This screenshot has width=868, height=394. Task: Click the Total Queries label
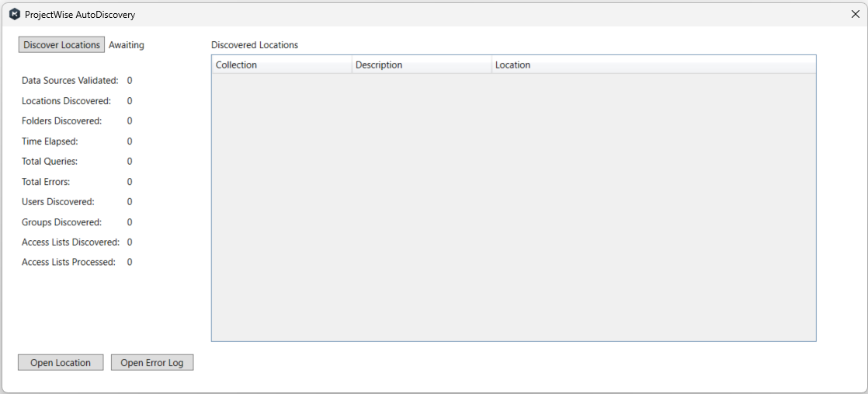tap(50, 162)
